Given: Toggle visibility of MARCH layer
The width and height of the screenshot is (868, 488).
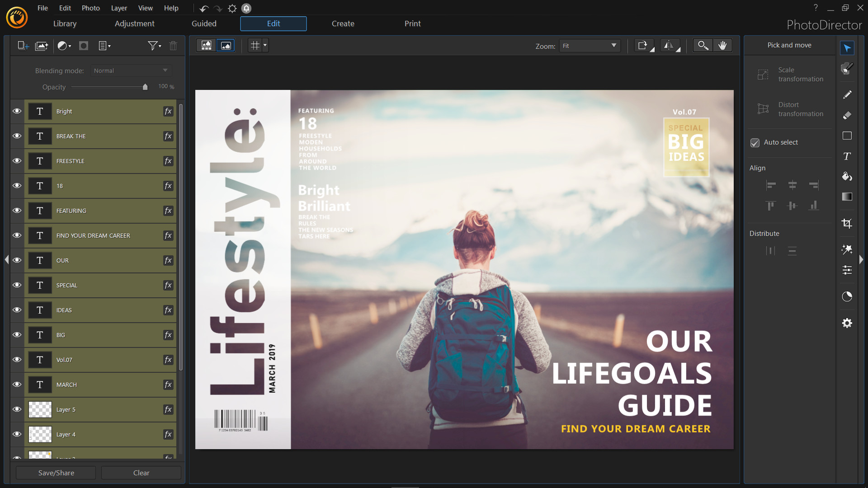Looking at the screenshot, I should click(x=16, y=385).
